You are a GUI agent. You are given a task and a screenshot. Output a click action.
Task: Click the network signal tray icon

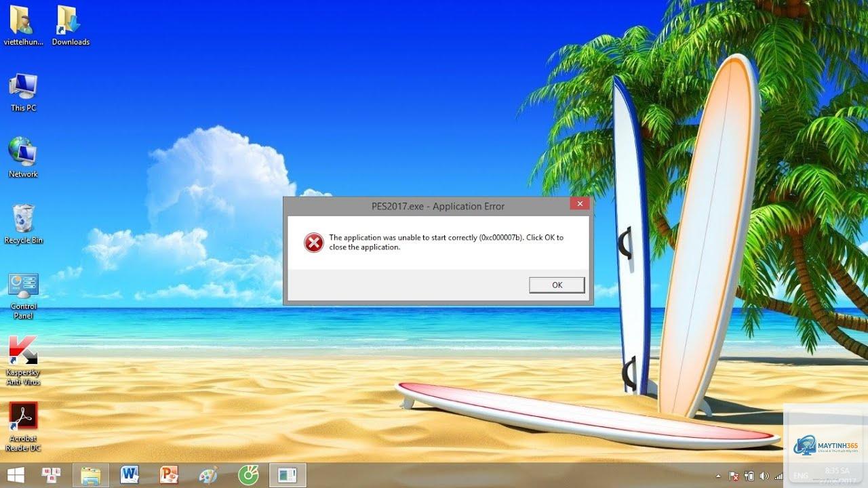click(x=778, y=476)
